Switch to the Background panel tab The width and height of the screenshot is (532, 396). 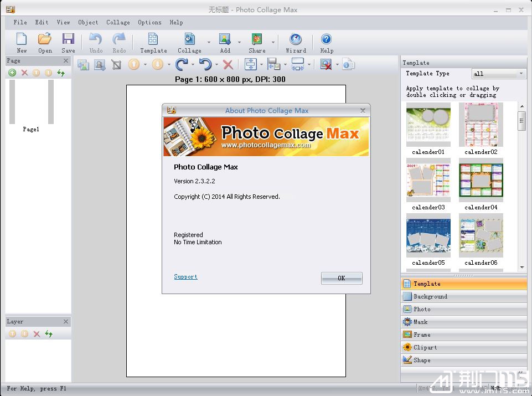464,296
